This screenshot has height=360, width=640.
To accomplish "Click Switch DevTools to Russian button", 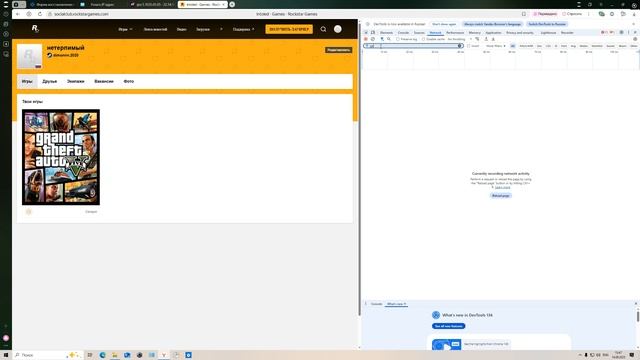I will click(547, 24).
